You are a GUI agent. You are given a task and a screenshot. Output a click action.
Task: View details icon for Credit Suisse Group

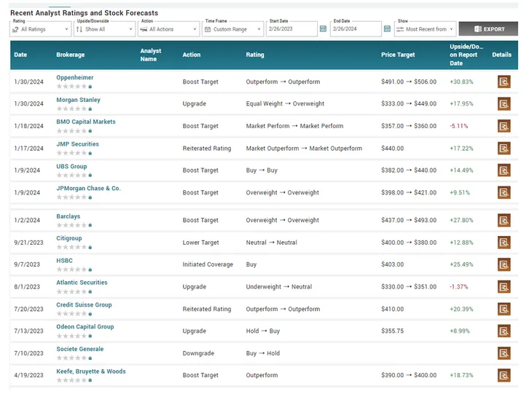point(504,309)
